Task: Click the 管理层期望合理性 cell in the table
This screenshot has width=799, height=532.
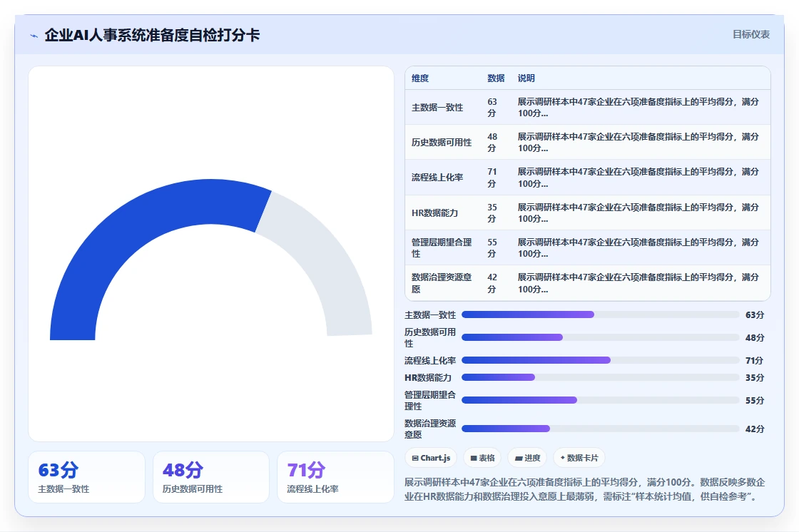Action: (442, 247)
